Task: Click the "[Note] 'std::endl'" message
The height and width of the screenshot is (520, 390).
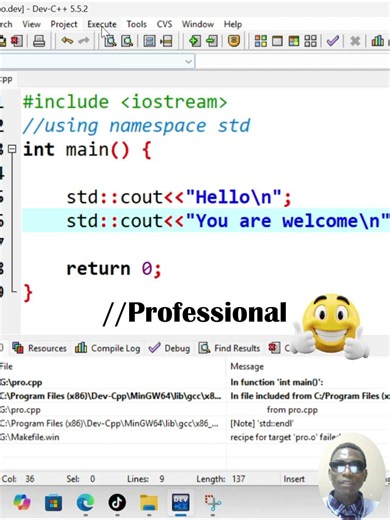Action: 262,423
